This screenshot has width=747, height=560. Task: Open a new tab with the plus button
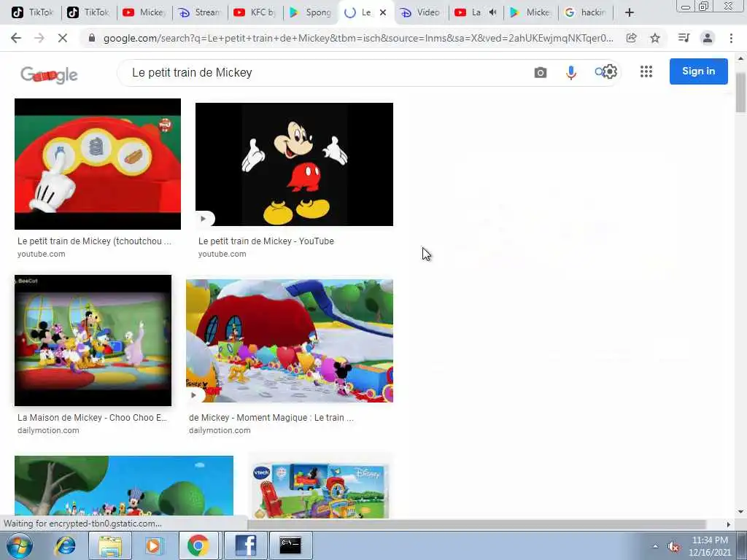coord(630,12)
